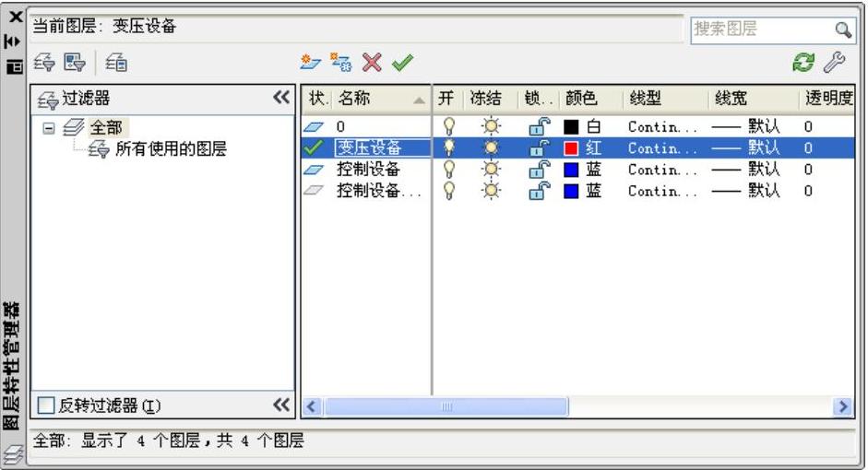Click the status icon of layer 0
This screenshot has width=868, height=470.
pyautogui.click(x=314, y=126)
